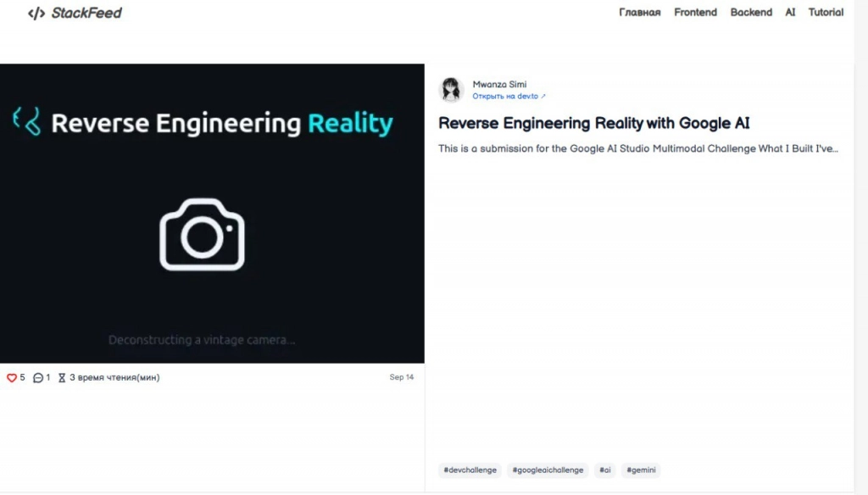Open the article title Reverse Engineering Reality with Google AI
This screenshot has height=495, width=868.
(x=593, y=124)
